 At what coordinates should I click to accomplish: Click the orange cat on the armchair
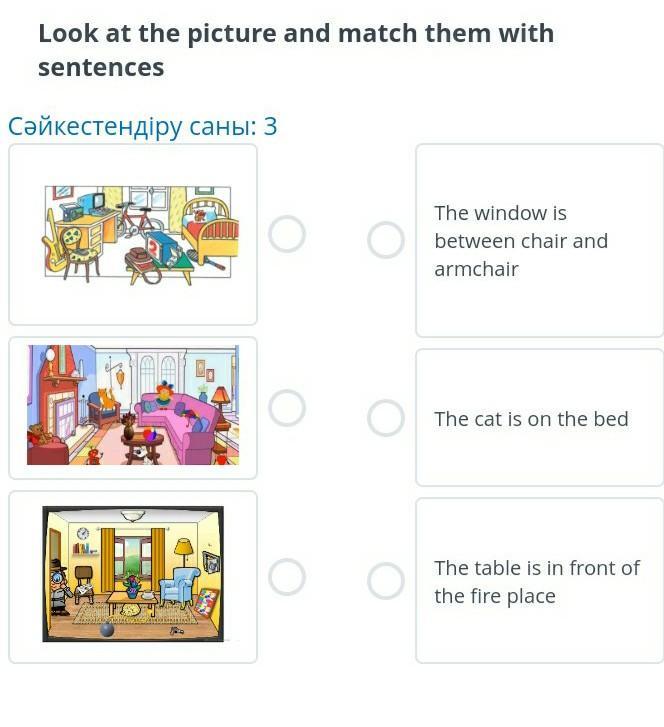(108, 397)
